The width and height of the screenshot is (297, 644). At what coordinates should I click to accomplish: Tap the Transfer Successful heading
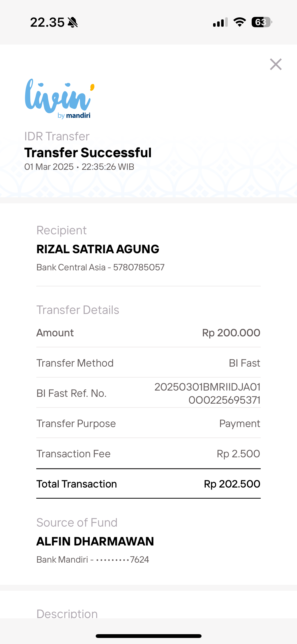point(88,153)
